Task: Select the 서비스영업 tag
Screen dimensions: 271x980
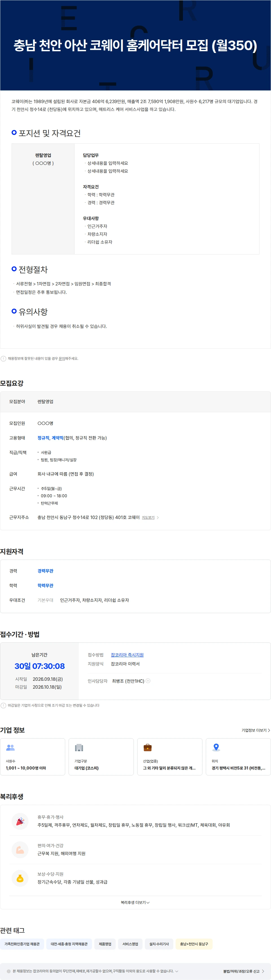Action: [130, 944]
